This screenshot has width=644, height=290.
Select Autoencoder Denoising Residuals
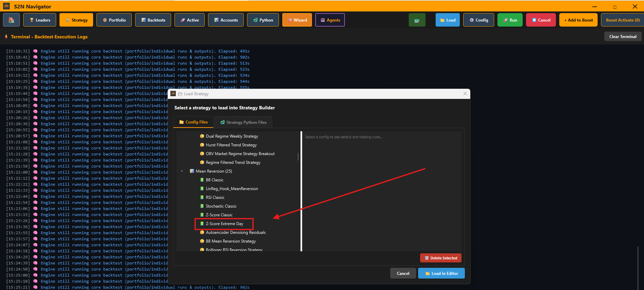tap(236, 232)
